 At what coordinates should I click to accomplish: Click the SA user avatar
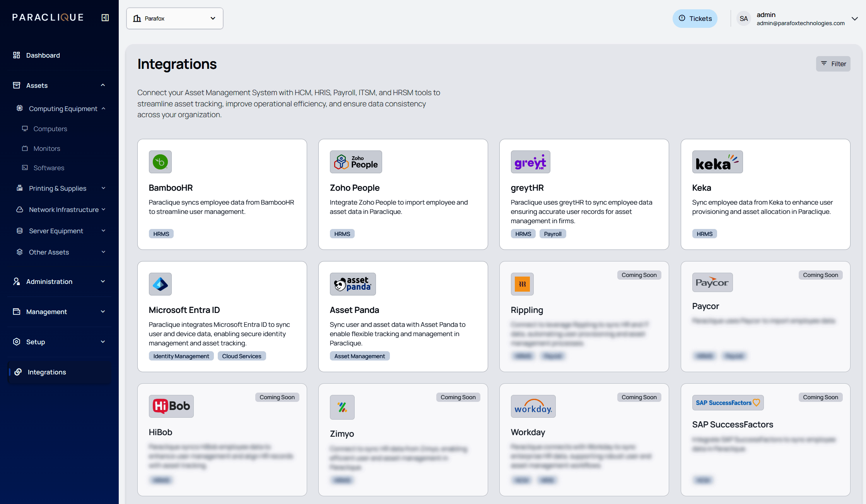[743, 19]
